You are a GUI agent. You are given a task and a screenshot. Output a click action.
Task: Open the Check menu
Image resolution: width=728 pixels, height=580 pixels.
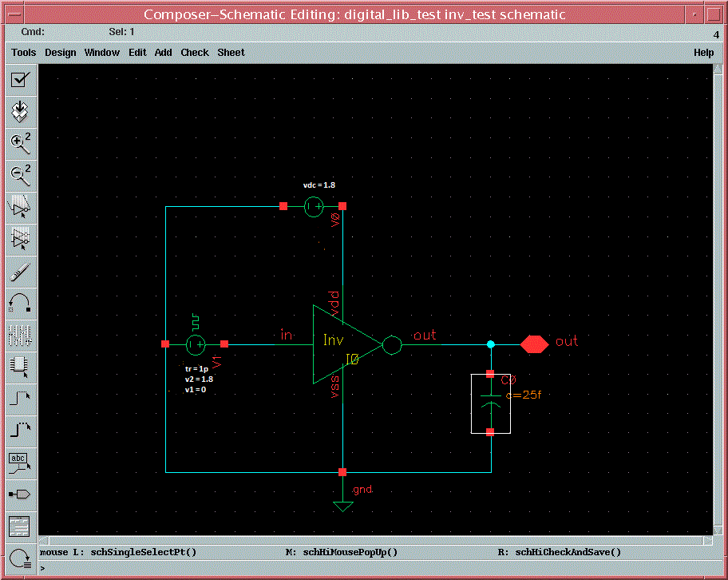pos(195,53)
